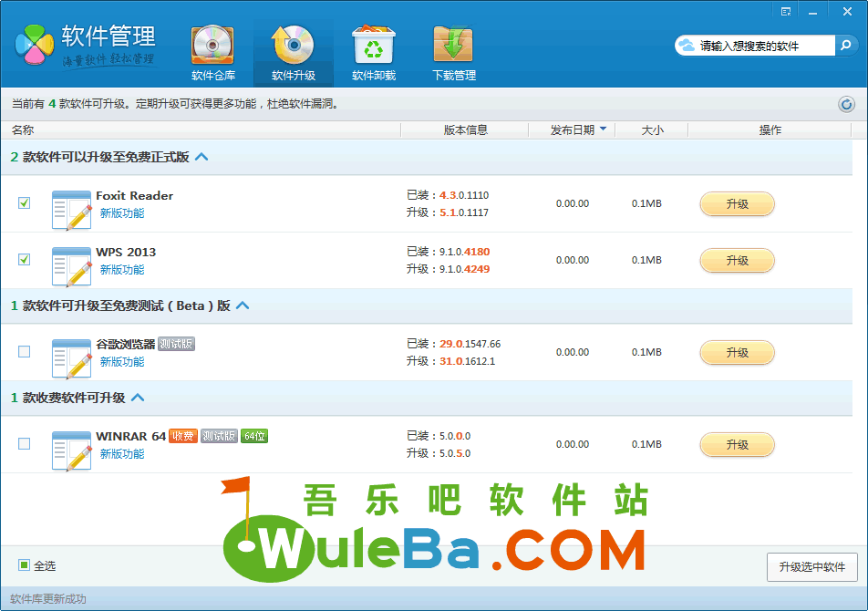Close the software manager window
This screenshot has width=868, height=611.
click(847, 12)
